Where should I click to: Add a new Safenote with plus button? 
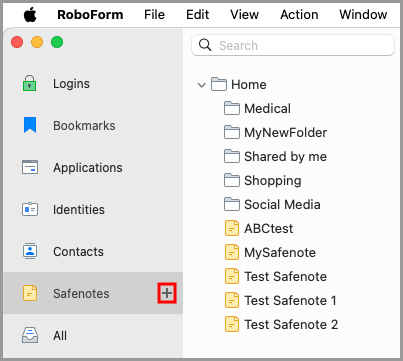pyautogui.click(x=167, y=293)
